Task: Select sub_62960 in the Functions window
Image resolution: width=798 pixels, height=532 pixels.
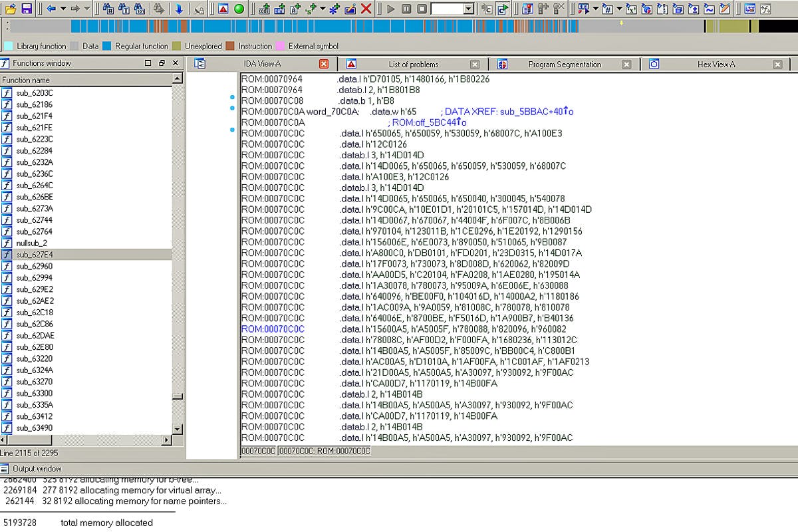Action: click(x=35, y=266)
